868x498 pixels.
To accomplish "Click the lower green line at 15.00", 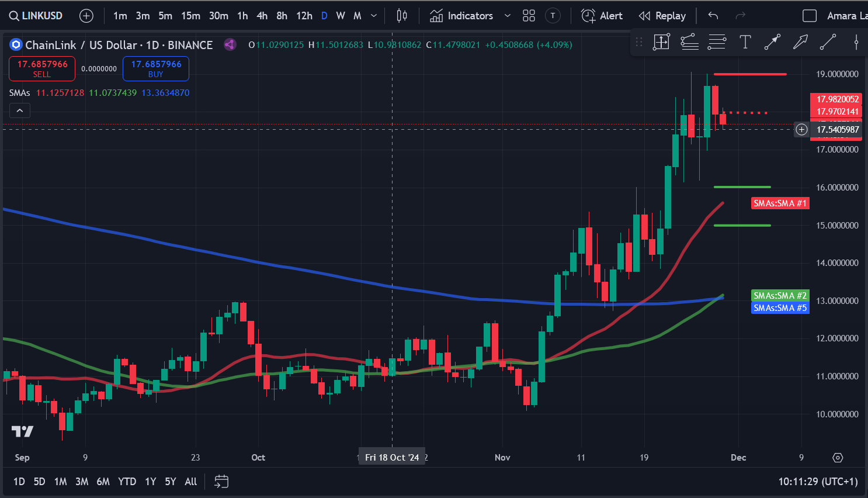I will click(742, 225).
